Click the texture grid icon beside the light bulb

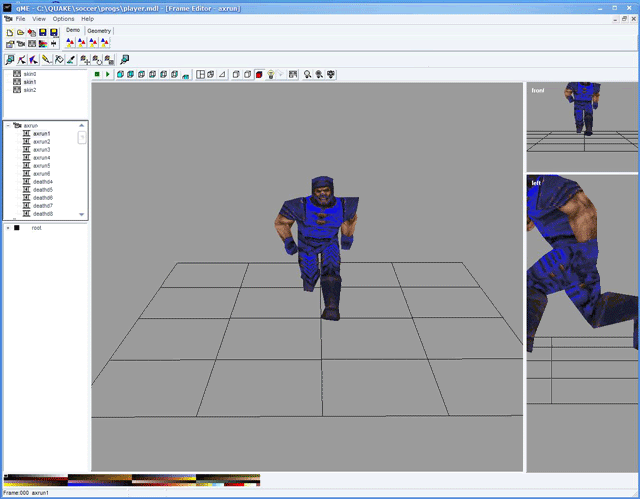pos(292,74)
